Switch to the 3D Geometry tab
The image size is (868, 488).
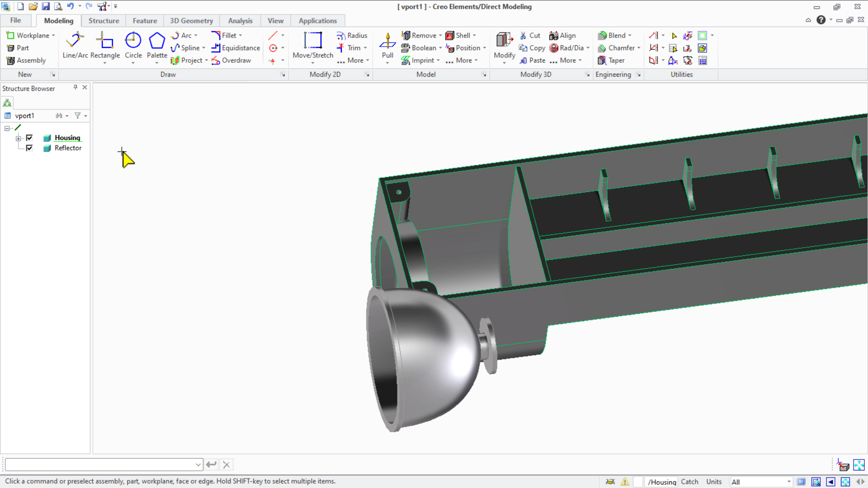pyautogui.click(x=191, y=21)
